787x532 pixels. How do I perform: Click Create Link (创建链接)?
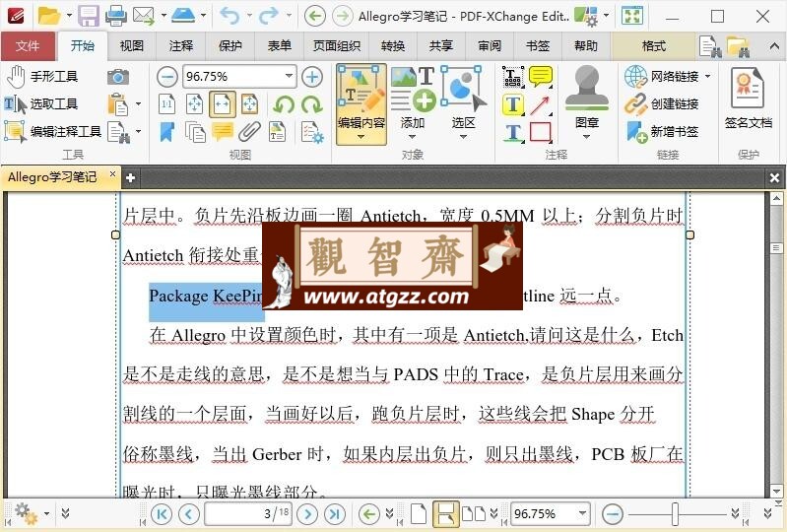[x=662, y=103]
